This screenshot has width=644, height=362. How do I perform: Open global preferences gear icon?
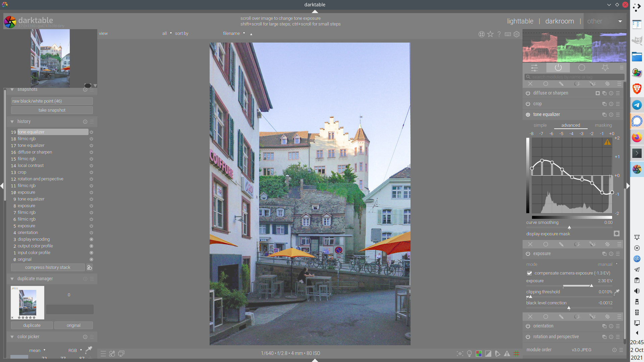tap(517, 34)
